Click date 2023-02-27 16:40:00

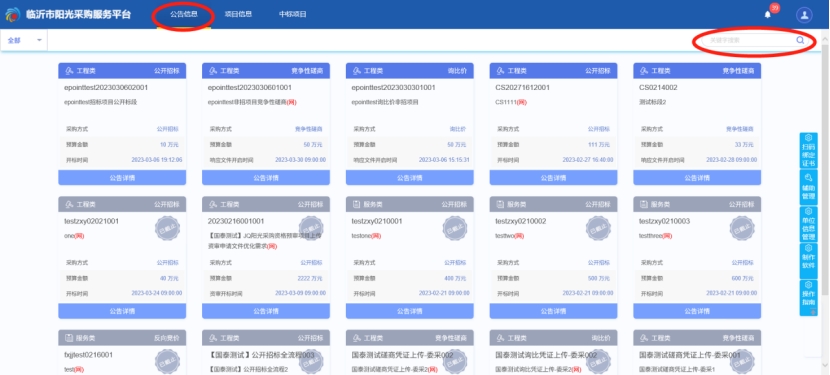[x=588, y=159]
